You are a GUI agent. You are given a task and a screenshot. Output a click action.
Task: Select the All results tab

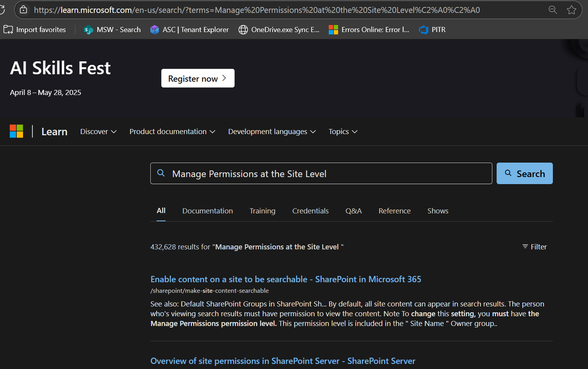pos(161,211)
